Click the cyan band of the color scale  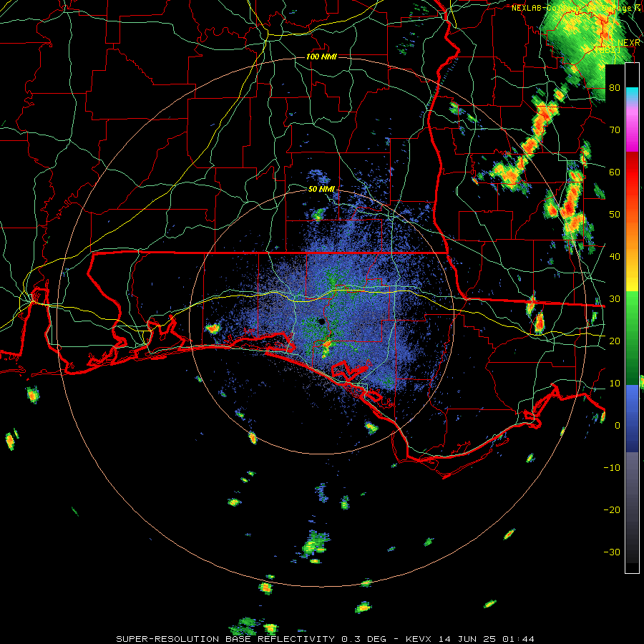coord(632,95)
